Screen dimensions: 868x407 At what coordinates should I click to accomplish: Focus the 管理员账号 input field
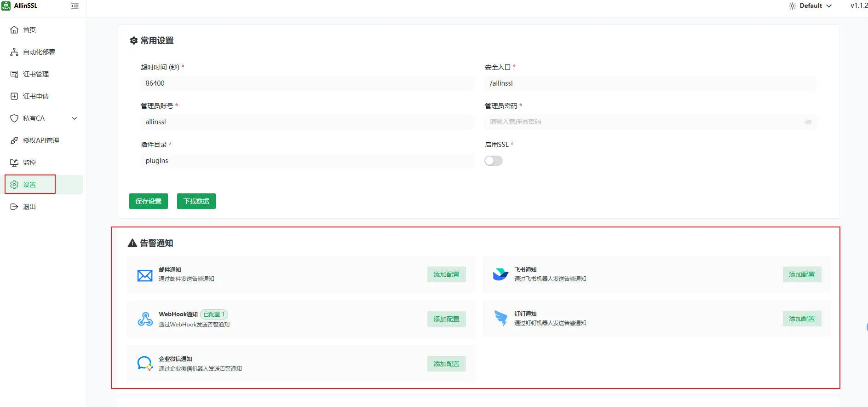(x=307, y=122)
